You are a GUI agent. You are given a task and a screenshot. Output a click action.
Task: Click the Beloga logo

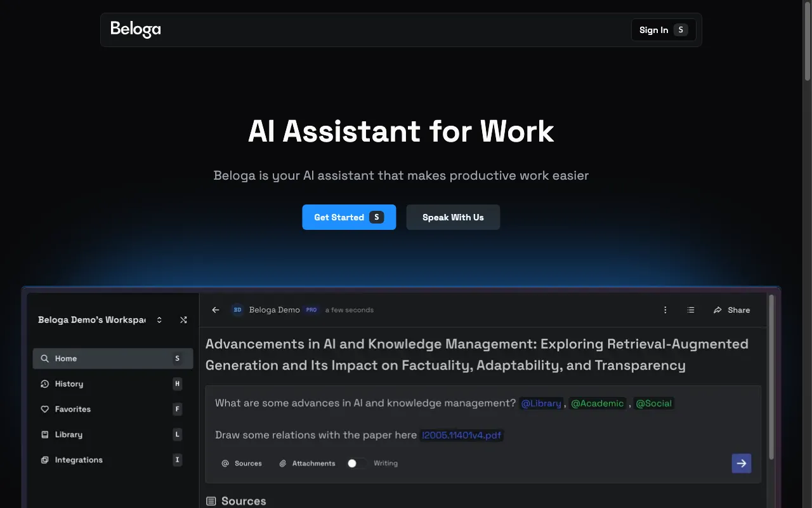tap(135, 29)
